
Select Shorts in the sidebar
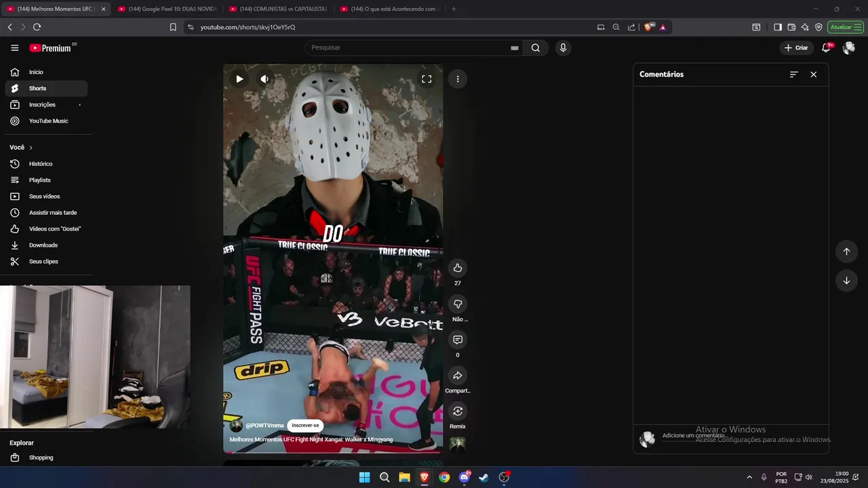click(x=46, y=88)
